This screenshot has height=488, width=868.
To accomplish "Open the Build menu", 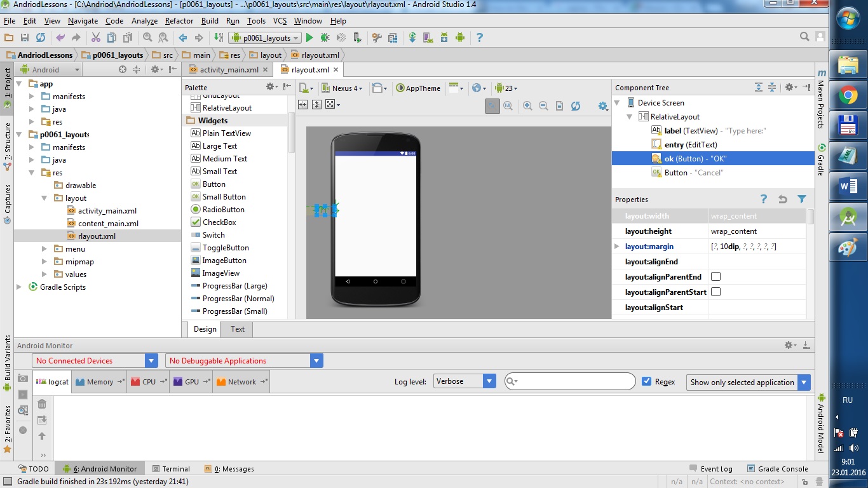I will point(210,21).
